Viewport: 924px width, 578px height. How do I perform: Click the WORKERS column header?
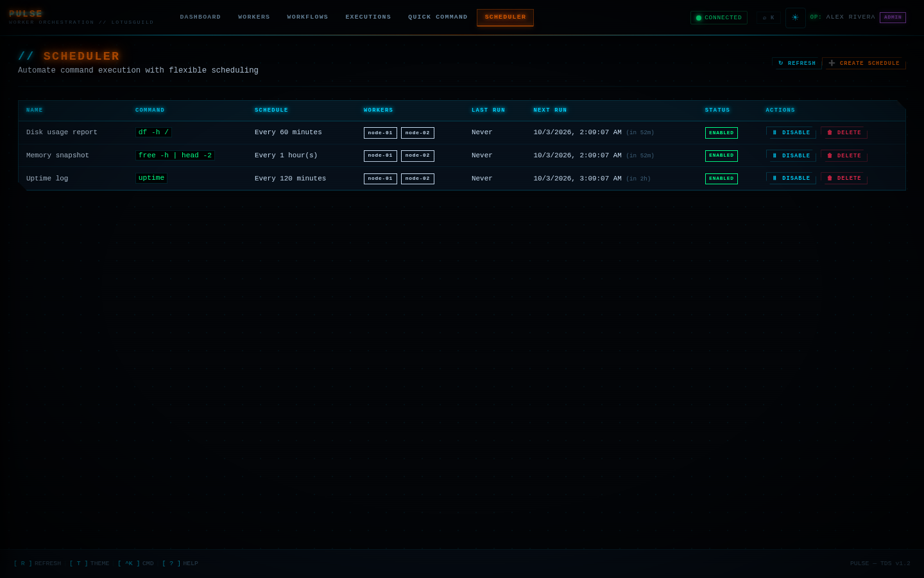coord(379,110)
